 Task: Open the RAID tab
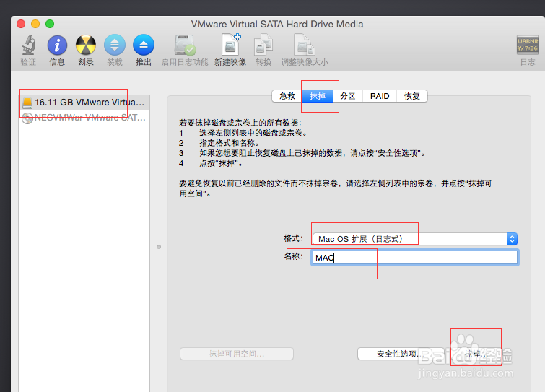click(380, 96)
